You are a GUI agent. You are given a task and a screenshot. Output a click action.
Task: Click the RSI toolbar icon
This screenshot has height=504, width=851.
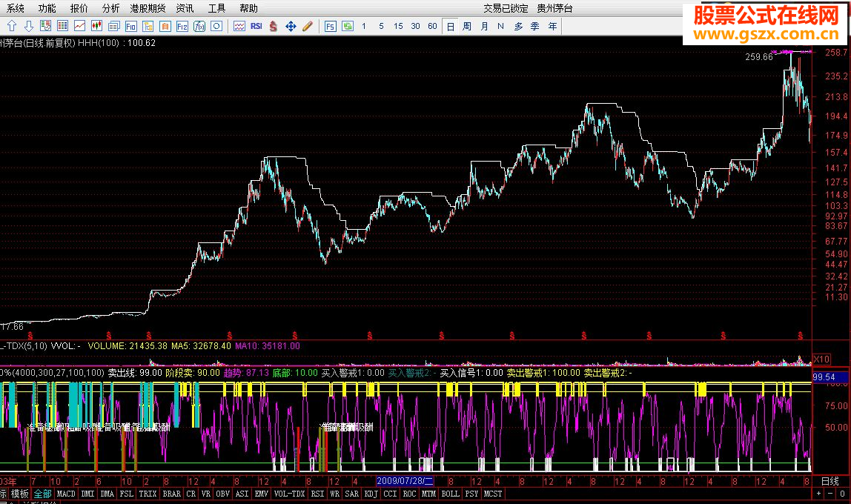[256, 26]
